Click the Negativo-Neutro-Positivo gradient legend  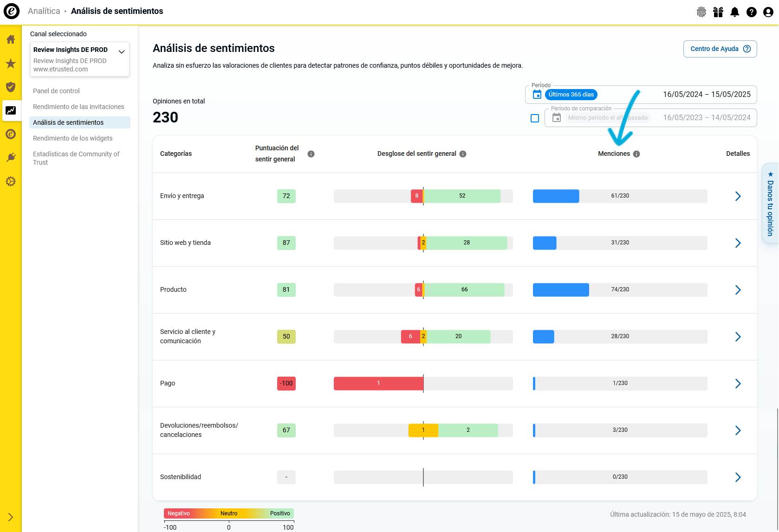229,513
